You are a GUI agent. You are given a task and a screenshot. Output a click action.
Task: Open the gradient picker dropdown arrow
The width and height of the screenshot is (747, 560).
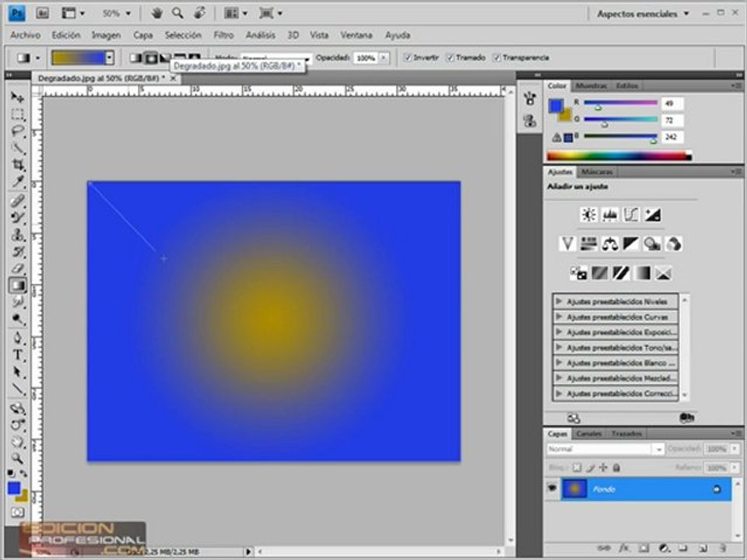[110, 58]
